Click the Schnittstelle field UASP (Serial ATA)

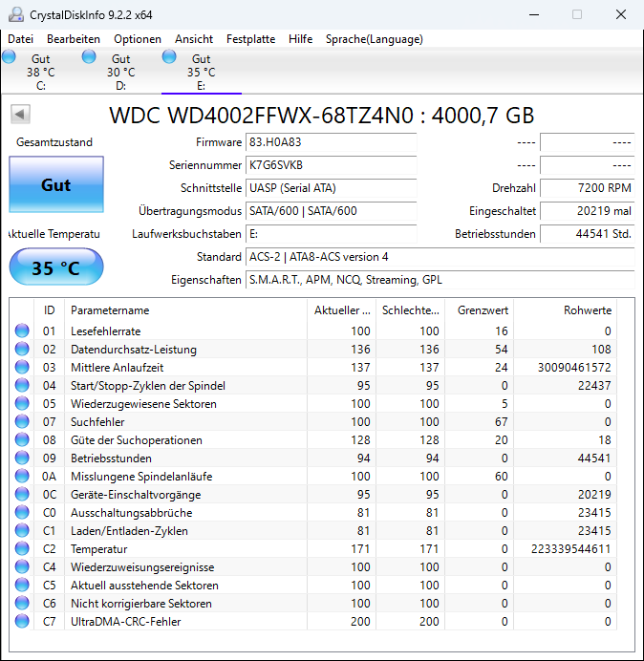click(x=331, y=188)
